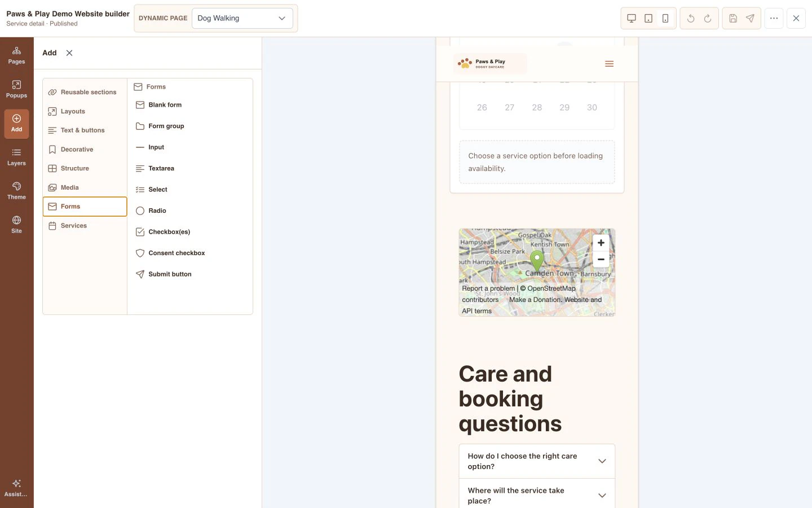Select Layouts category
This screenshot has height=508, width=812.
[x=85, y=111]
